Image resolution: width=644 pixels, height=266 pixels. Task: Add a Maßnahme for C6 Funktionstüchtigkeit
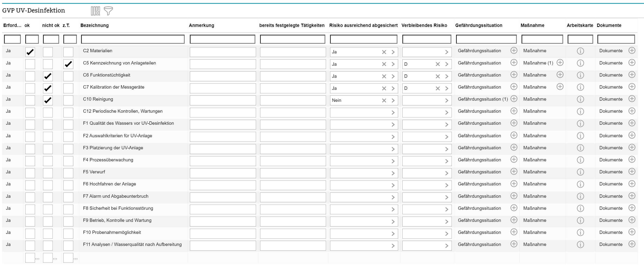point(560,75)
